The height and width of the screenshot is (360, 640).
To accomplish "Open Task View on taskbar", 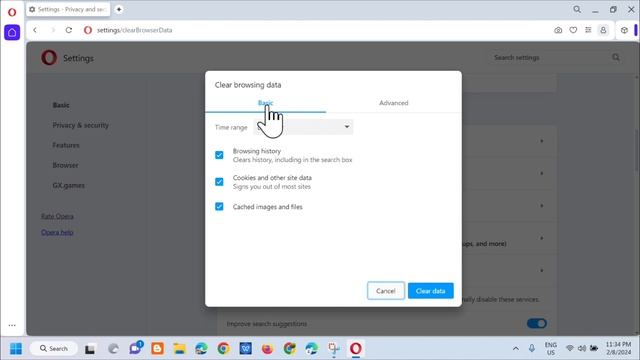I will tap(90, 349).
